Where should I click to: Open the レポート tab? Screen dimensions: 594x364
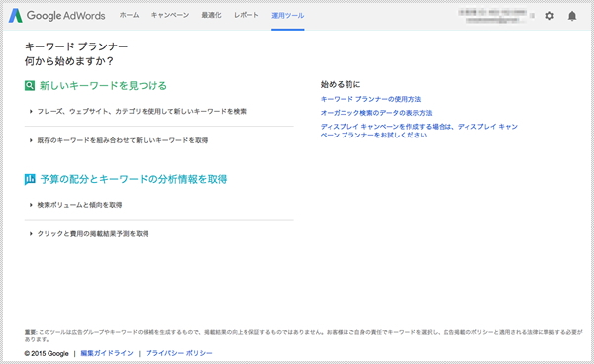[247, 15]
